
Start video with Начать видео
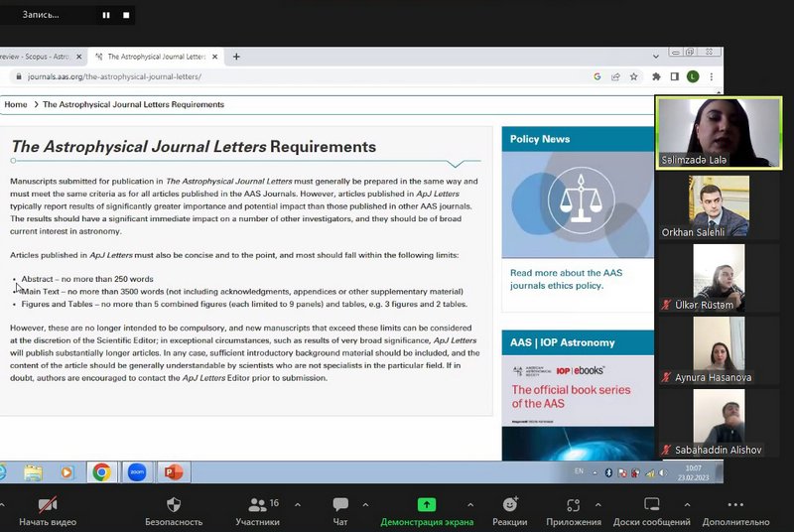pyautogui.click(x=48, y=512)
